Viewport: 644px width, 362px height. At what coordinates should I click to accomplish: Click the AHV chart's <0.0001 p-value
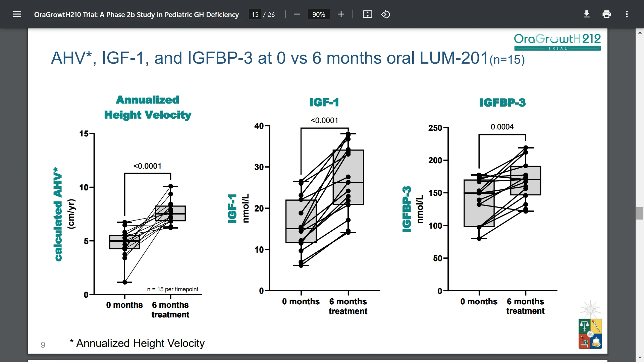pos(147,166)
